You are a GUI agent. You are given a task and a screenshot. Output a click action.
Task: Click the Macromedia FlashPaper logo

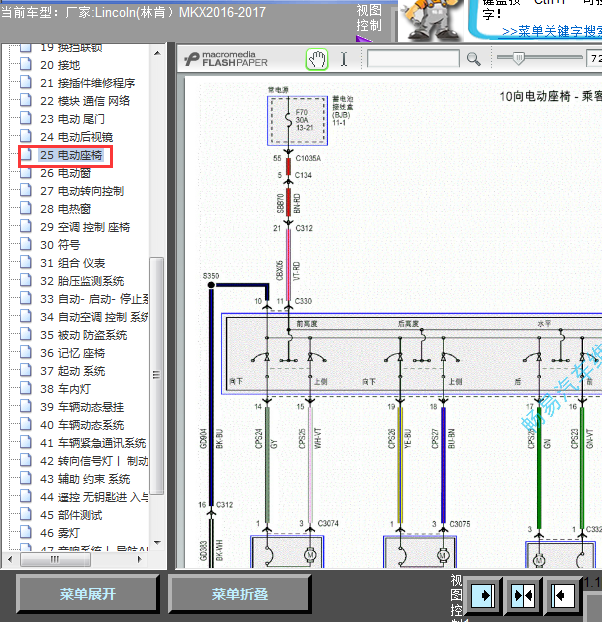(226, 59)
